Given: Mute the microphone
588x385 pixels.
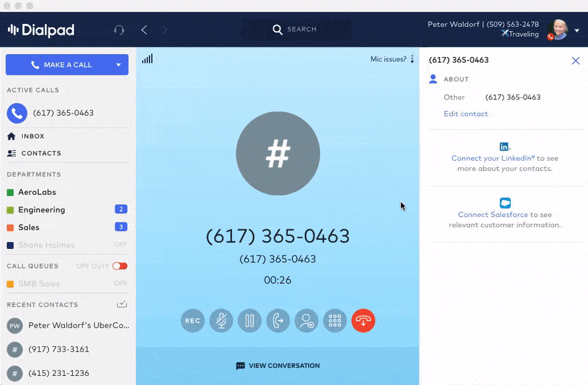Looking at the screenshot, I should pyautogui.click(x=221, y=321).
